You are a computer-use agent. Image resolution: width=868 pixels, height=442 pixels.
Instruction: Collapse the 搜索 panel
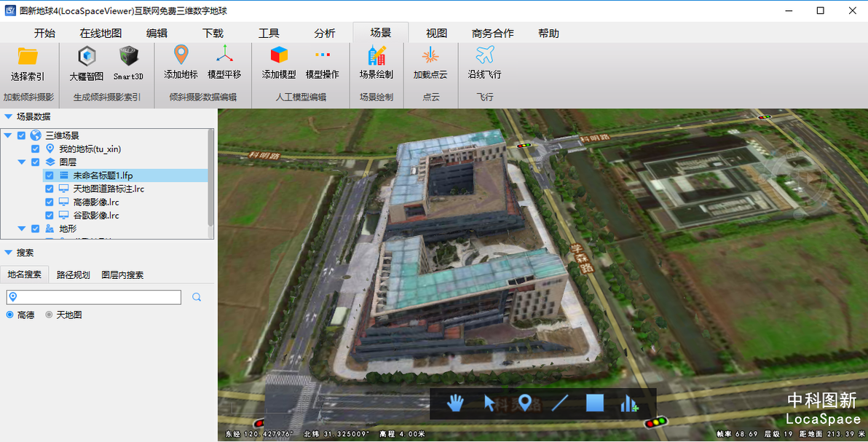[x=8, y=253]
